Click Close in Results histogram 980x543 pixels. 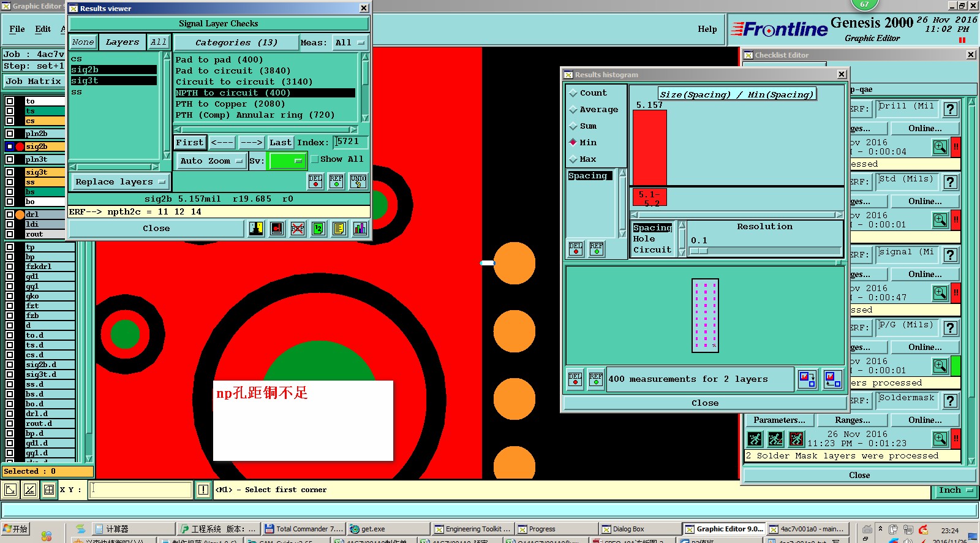click(705, 403)
